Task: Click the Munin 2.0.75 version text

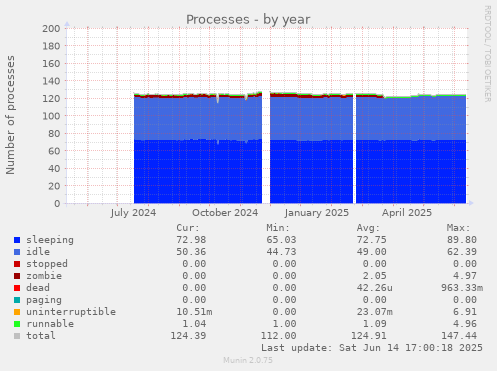Action: (x=248, y=360)
